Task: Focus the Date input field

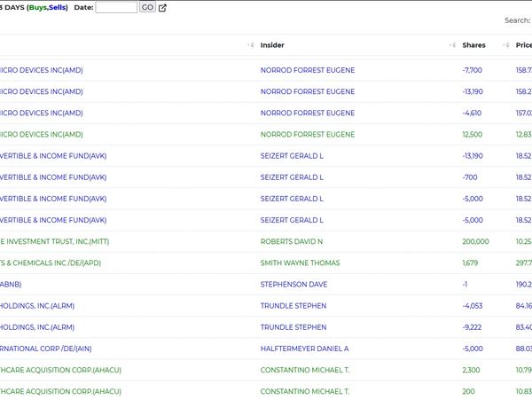Action: (116, 7)
